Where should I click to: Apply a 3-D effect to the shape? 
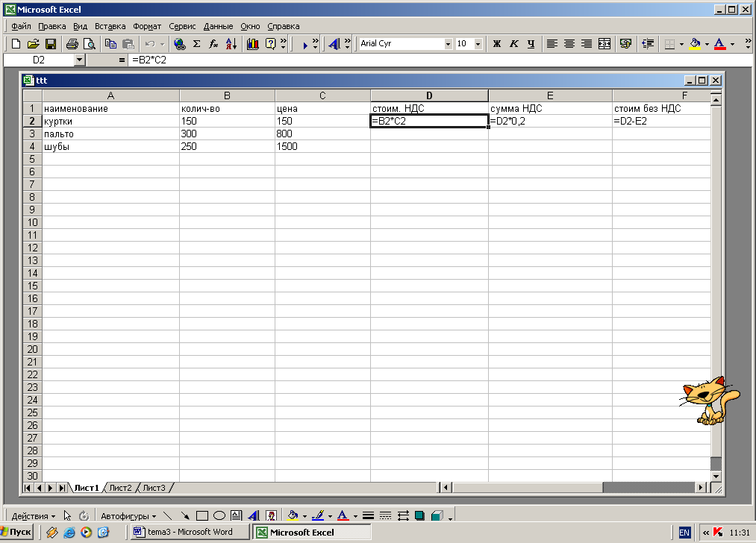[437, 516]
